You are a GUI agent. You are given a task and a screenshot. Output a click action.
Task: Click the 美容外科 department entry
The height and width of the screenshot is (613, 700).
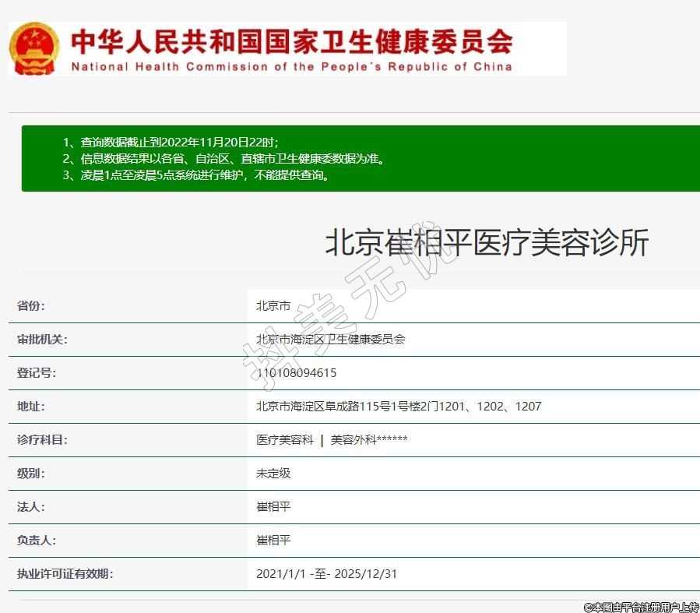pyautogui.click(x=368, y=440)
